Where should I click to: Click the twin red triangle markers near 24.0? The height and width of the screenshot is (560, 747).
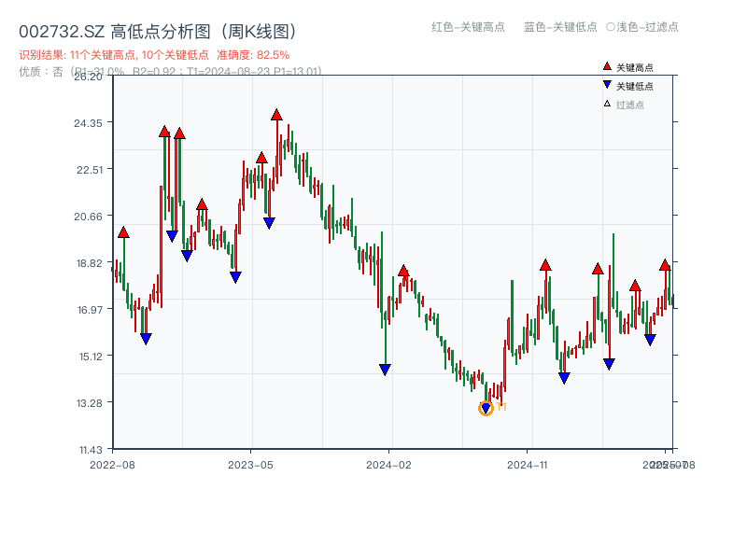172,133
